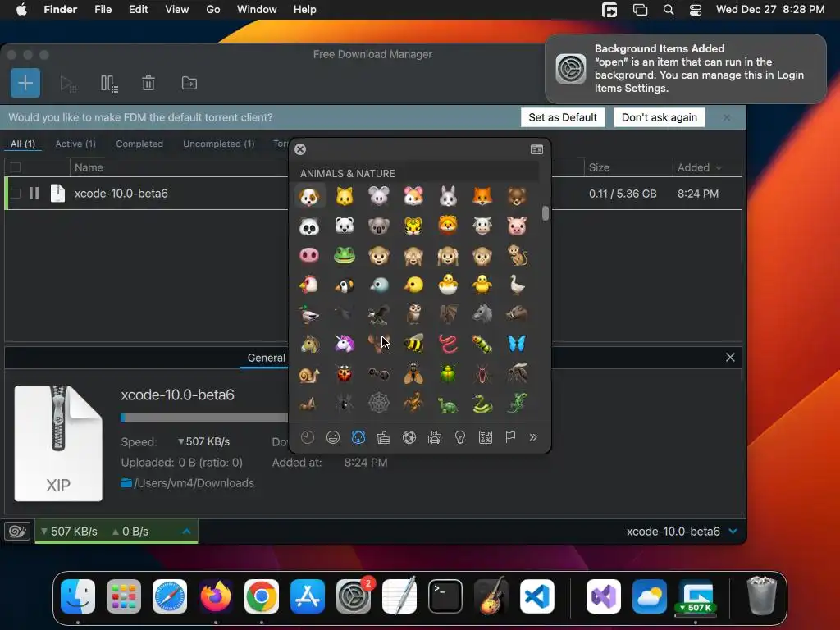
Task: Show more emoji categories with double chevron
Action: tap(533, 438)
